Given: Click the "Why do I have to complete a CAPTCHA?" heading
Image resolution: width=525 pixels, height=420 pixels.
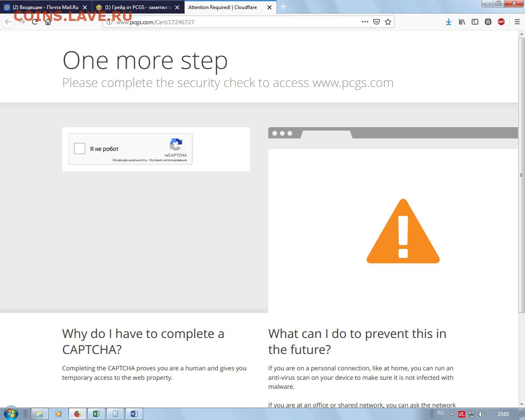Looking at the screenshot, I should click(x=143, y=341).
